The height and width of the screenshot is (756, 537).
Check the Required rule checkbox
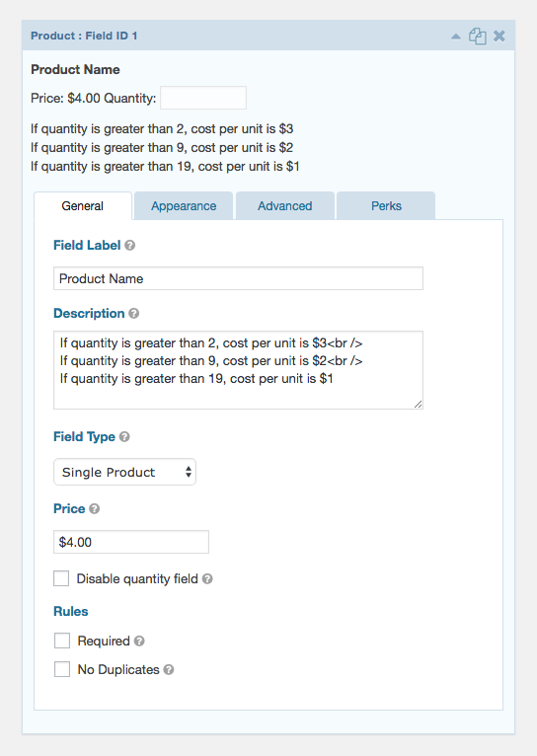tap(62, 641)
